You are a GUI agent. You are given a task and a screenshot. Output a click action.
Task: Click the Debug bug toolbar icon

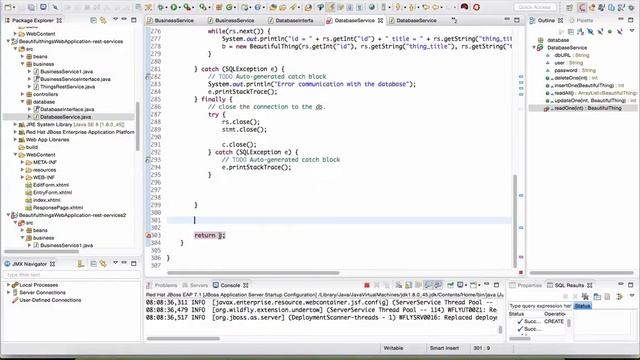tap(161, 7)
